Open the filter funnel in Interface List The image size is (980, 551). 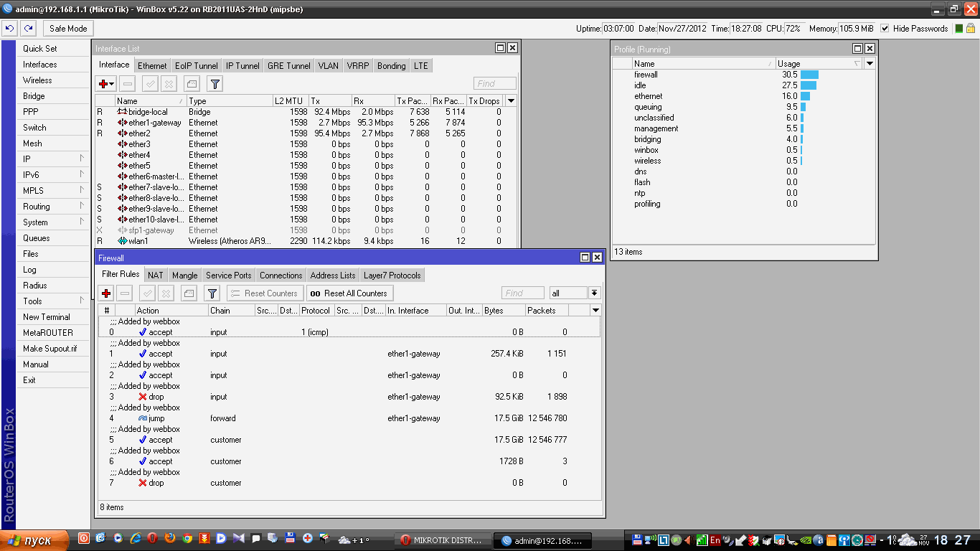(215, 84)
